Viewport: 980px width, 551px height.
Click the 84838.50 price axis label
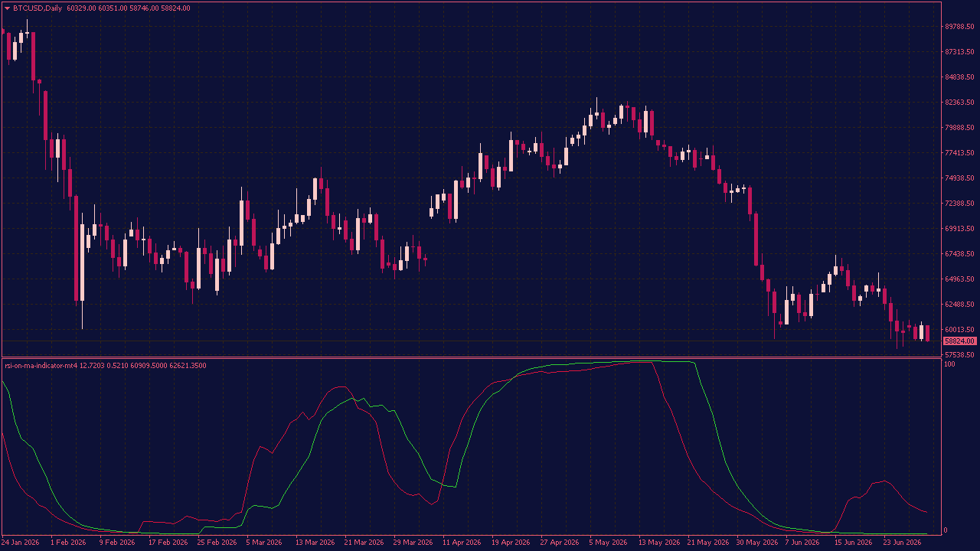coord(959,77)
